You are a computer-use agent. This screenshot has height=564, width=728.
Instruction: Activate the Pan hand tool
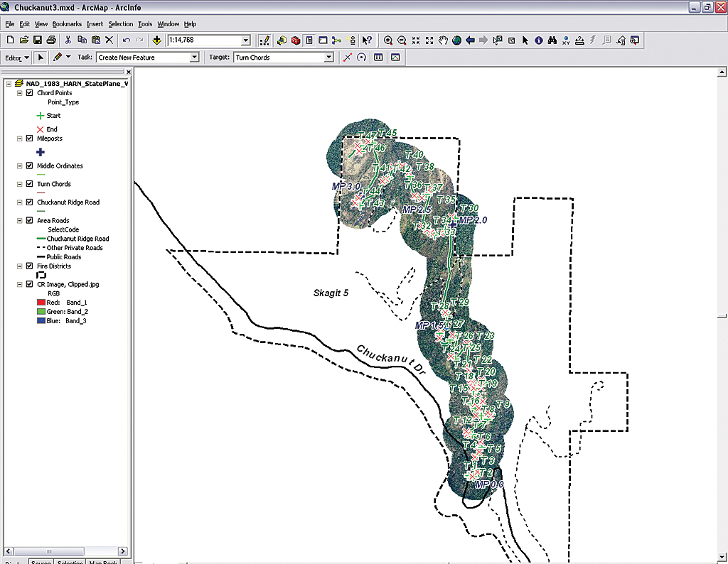click(x=444, y=40)
